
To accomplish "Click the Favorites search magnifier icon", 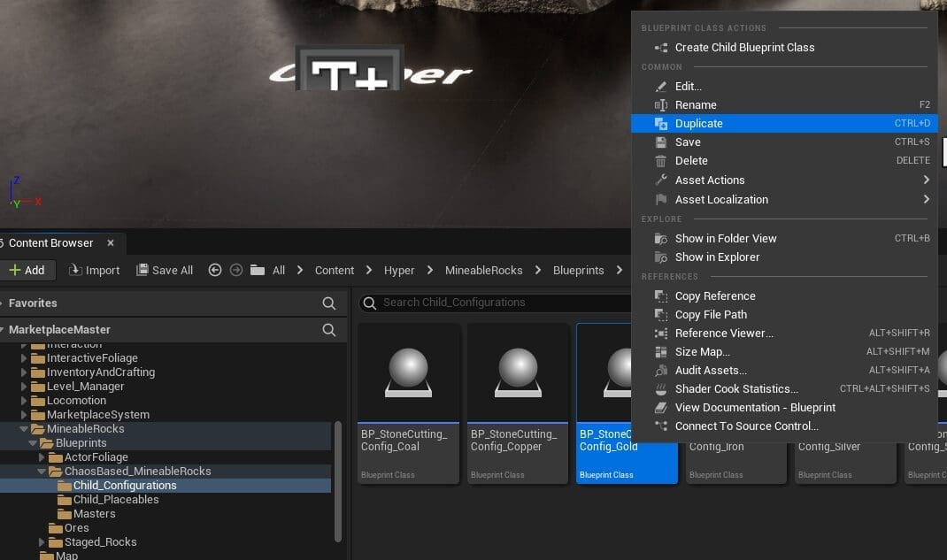I will click(329, 303).
